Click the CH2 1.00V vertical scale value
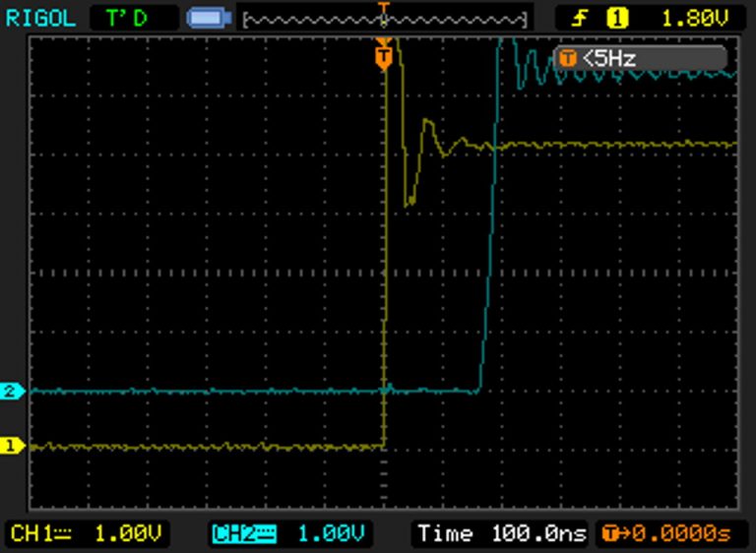The width and height of the screenshot is (756, 553). (x=331, y=533)
